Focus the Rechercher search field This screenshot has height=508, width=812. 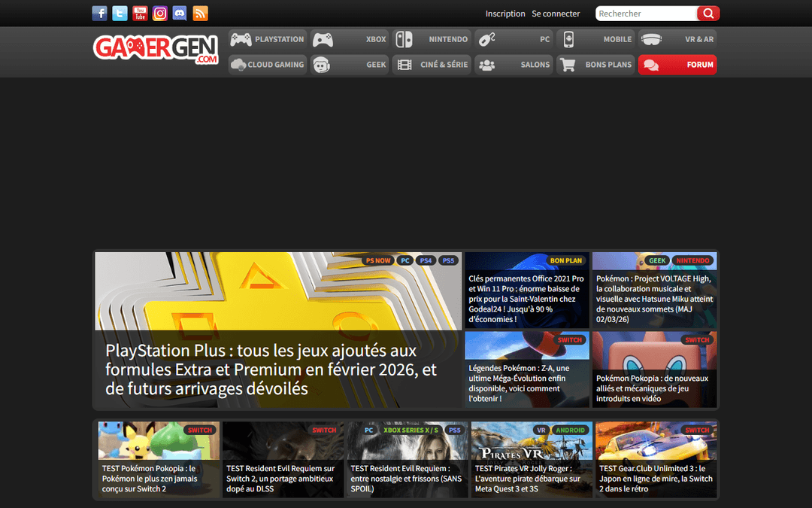[646, 14]
